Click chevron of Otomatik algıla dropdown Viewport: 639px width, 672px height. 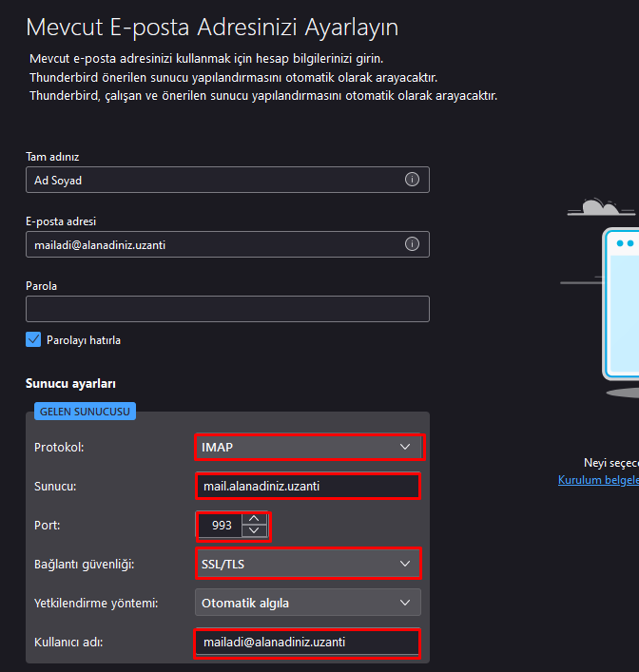[x=405, y=603]
